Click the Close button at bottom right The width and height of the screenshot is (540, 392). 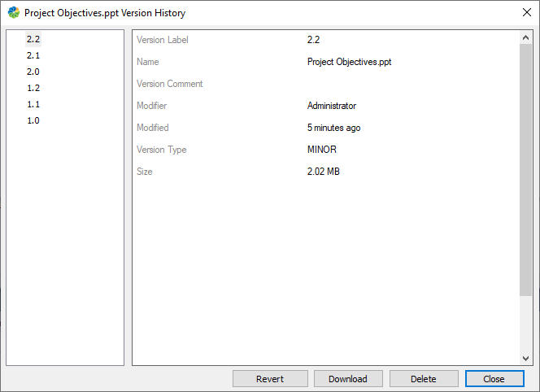point(494,379)
